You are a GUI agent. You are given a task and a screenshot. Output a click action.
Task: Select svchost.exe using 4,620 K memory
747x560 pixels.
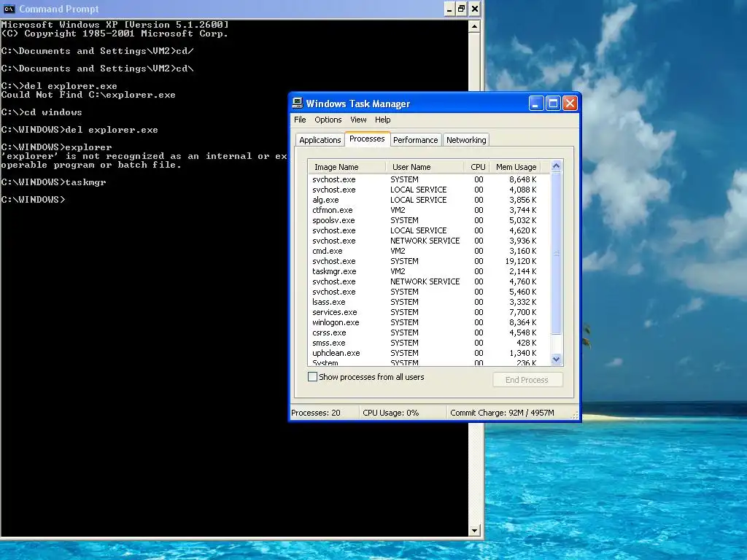coord(429,230)
